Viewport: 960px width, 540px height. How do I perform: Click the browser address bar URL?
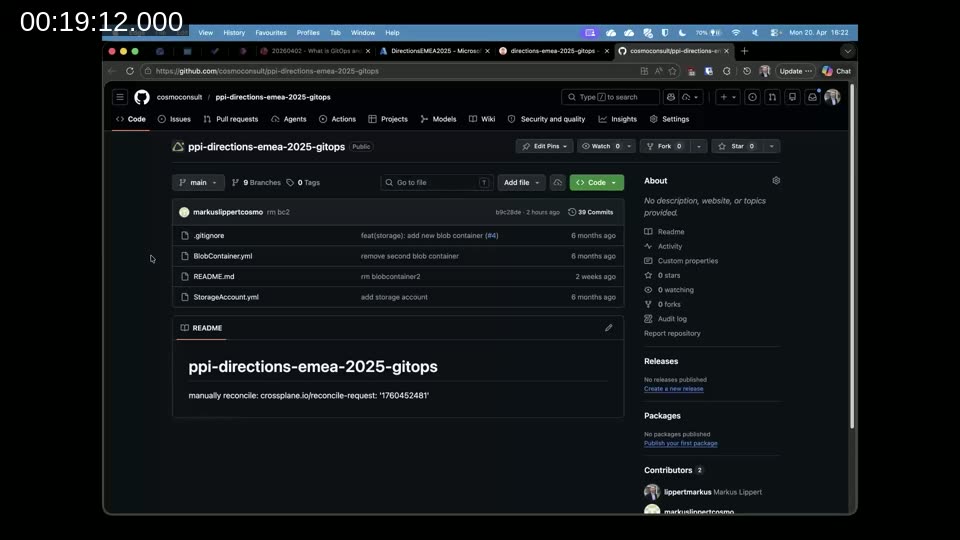267,71
